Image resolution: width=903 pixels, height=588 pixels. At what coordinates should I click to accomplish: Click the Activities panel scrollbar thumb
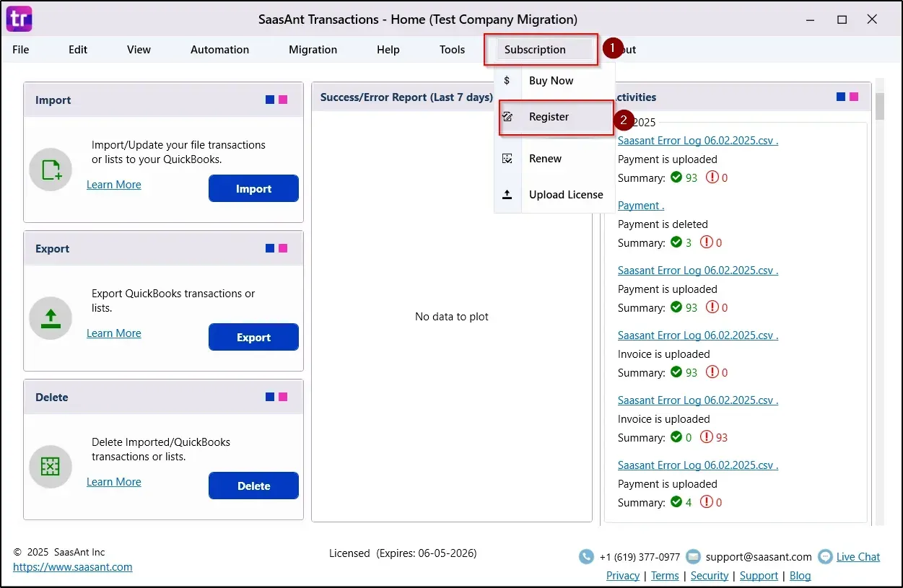[880, 106]
